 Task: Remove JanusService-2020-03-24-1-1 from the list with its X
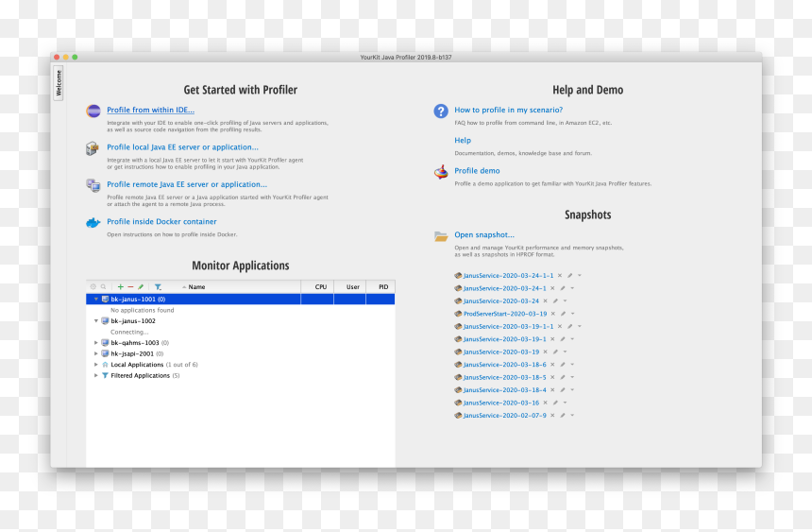559,275
